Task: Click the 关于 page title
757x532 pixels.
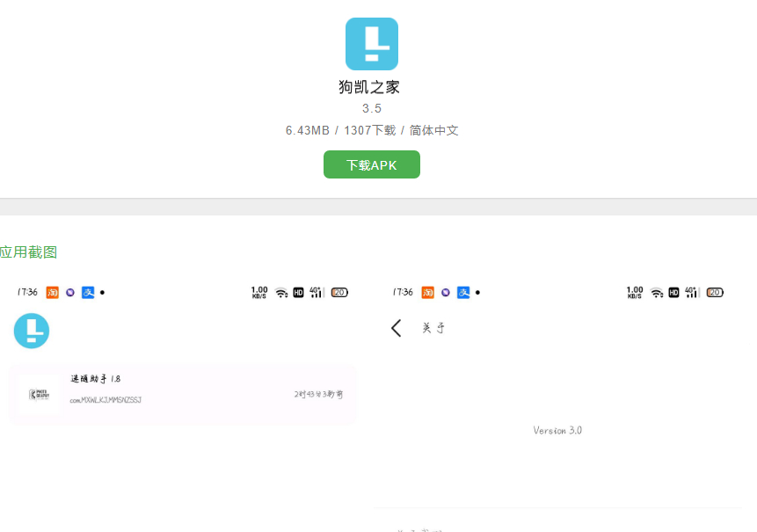Action: coord(433,328)
